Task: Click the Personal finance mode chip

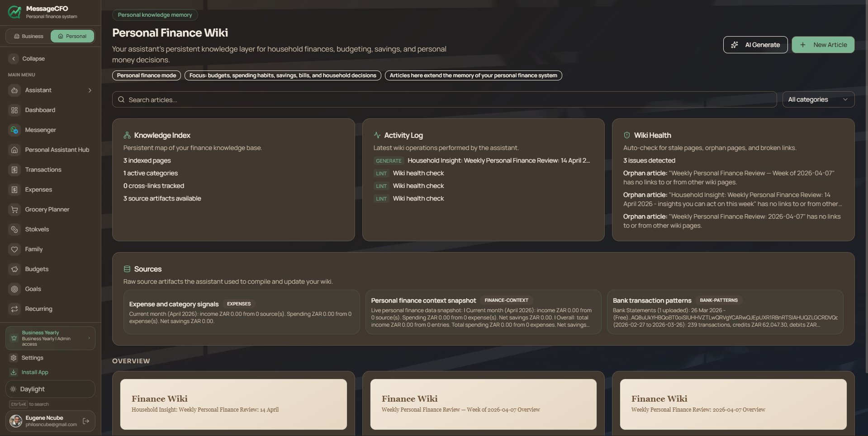Action: [x=146, y=75]
